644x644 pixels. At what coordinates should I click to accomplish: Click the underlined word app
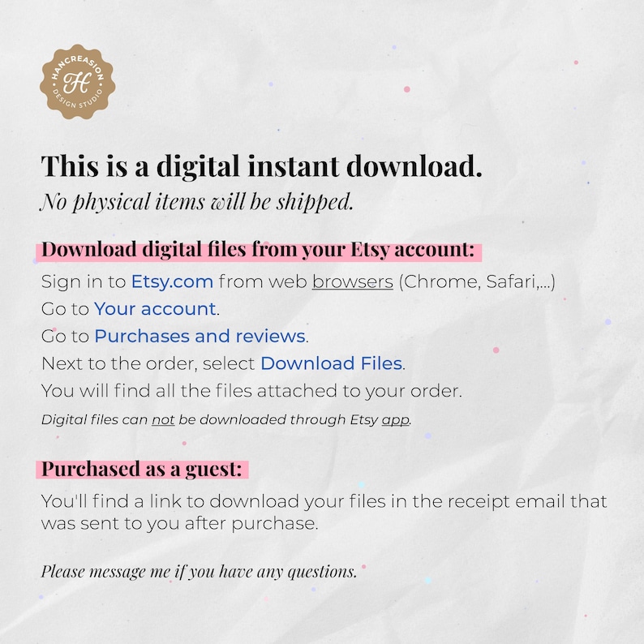tap(396, 420)
